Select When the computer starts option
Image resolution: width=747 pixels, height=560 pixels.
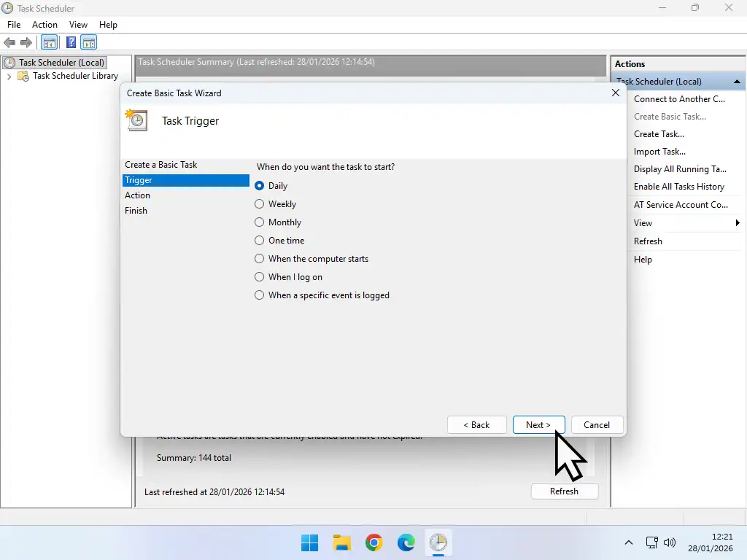tap(260, 259)
